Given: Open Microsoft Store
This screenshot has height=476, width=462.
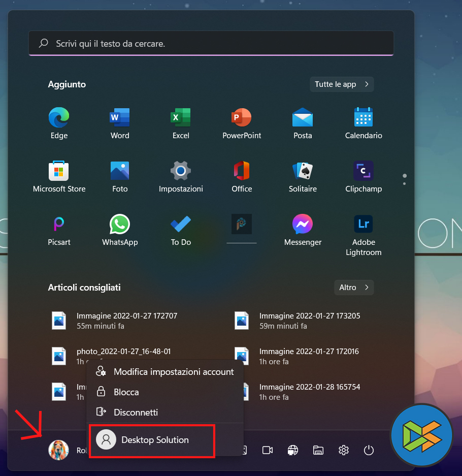Looking at the screenshot, I should click(59, 176).
